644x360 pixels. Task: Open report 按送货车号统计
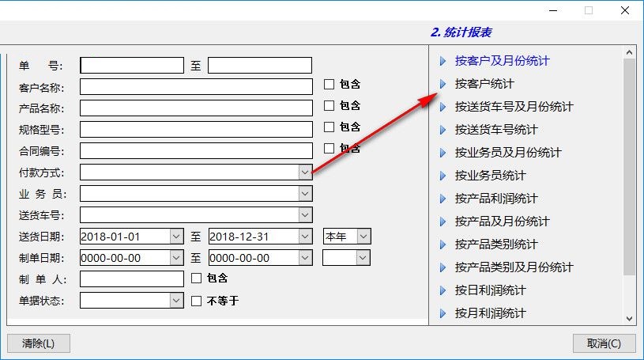(496, 130)
